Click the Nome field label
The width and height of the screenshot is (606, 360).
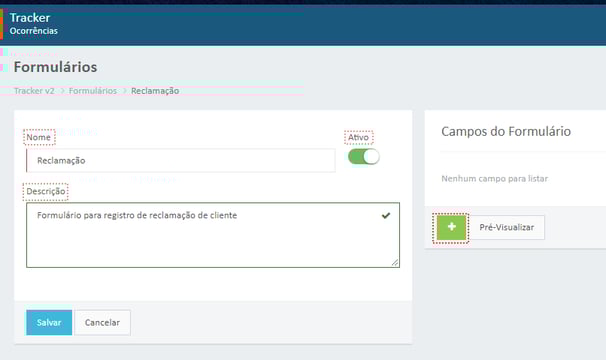coord(39,137)
